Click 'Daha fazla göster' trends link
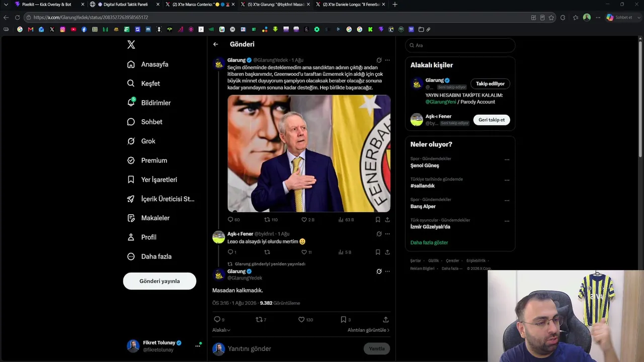This screenshot has width=644, height=362. click(x=429, y=242)
